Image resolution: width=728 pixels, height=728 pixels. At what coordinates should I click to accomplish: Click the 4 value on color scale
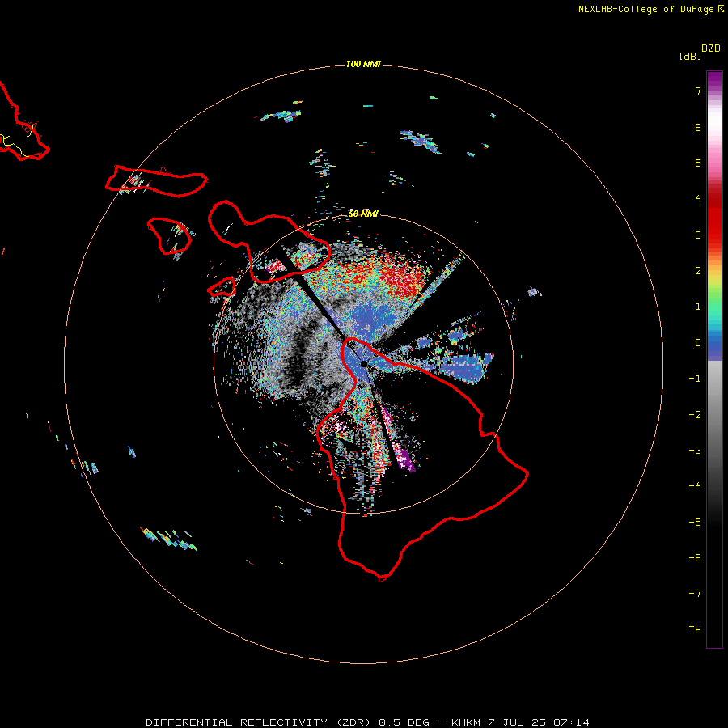point(698,199)
